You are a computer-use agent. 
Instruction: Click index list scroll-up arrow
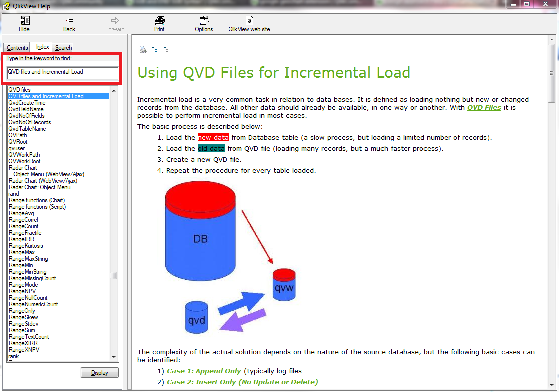(114, 91)
